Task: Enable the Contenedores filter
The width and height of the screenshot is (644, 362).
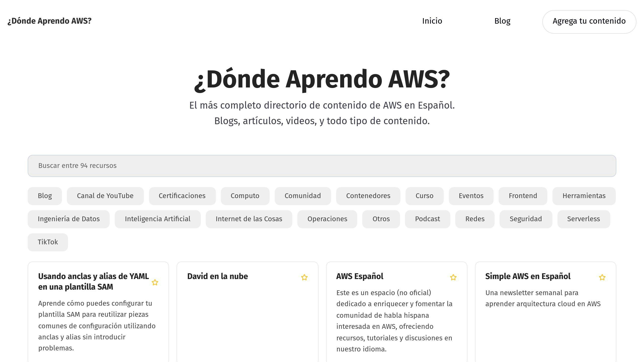Action: (368, 196)
